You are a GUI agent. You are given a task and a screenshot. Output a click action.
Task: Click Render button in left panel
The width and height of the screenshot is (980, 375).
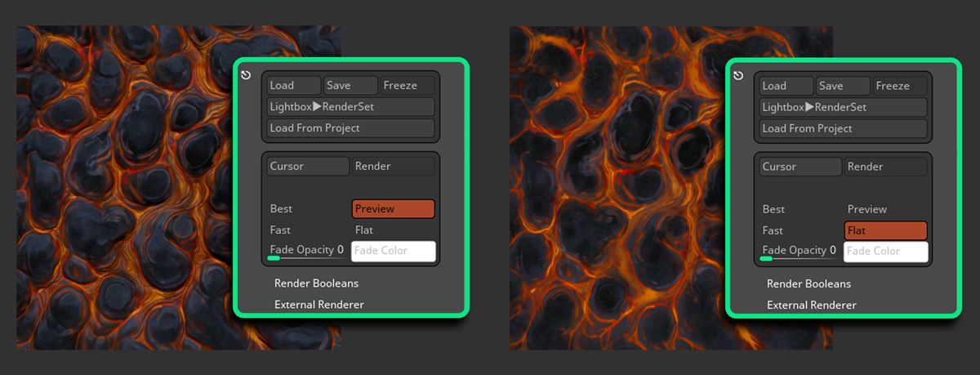(394, 166)
